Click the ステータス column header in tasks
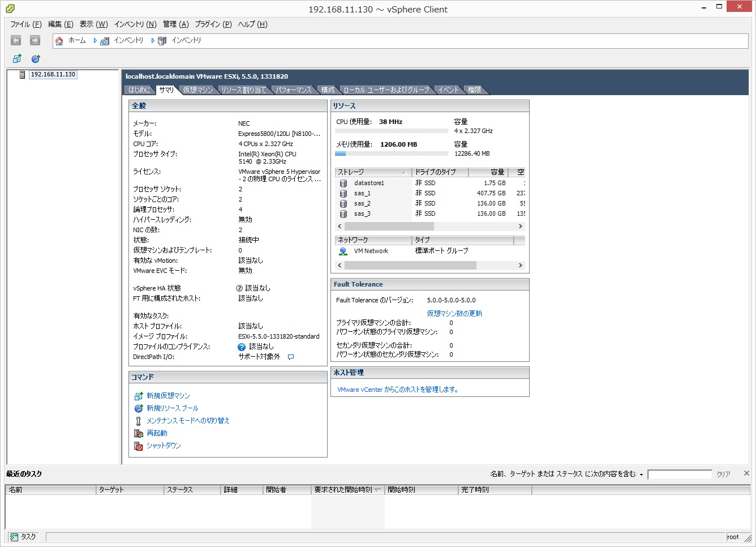The width and height of the screenshot is (756, 547). pyautogui.click(x=192, y=490)
